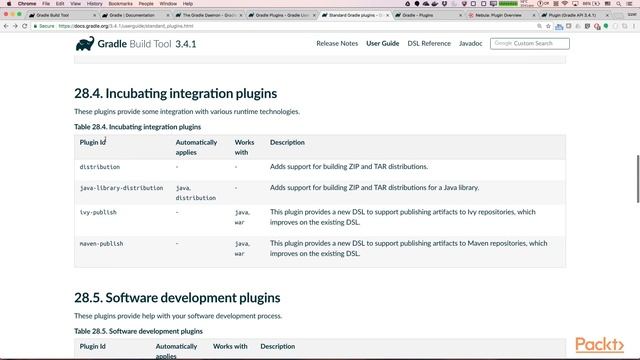Click the Table 28.4 caption text
This screenshot has width=640, height=360.
(x=138, y=127)
